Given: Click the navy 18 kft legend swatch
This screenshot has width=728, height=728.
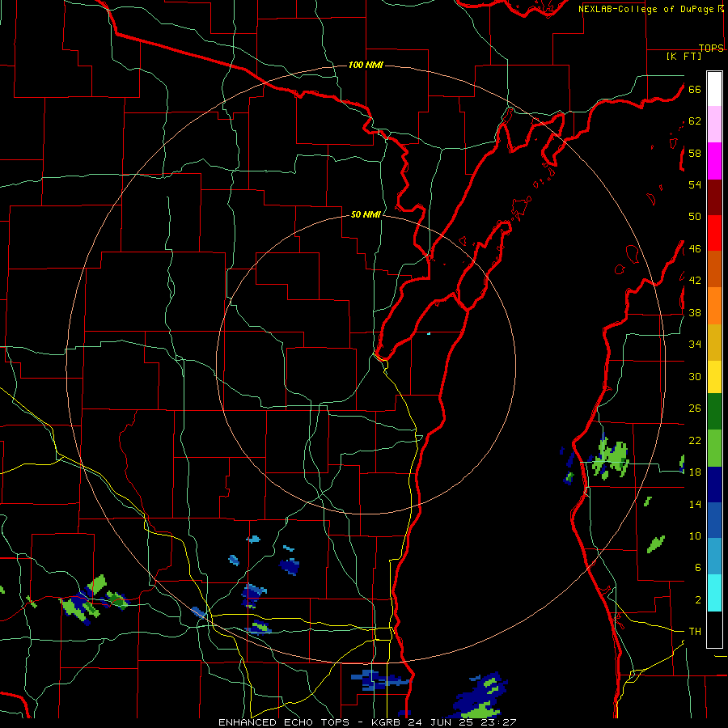Looking at the screenshot, I should 714,485.
